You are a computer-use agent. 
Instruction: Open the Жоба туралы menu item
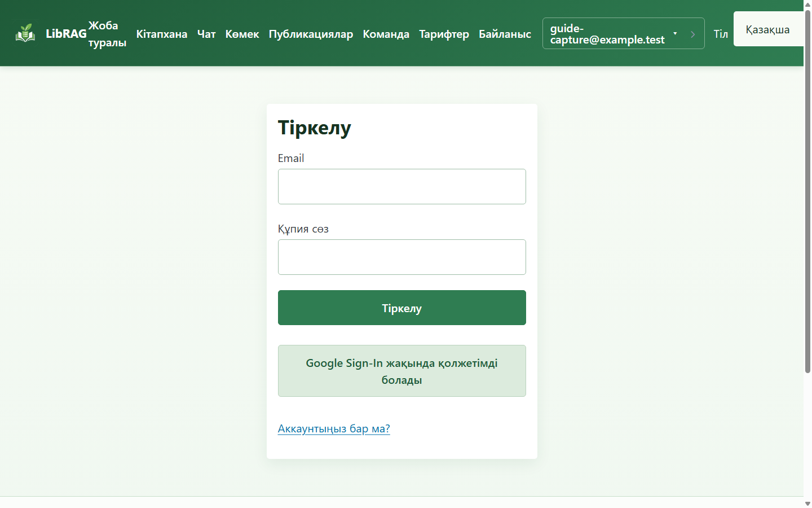[107, 34]
